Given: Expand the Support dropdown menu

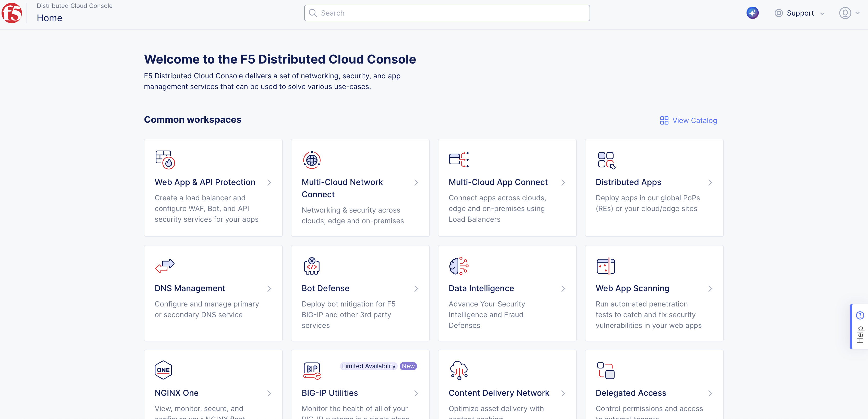Looking at the screenshot, I should (799, 13).
